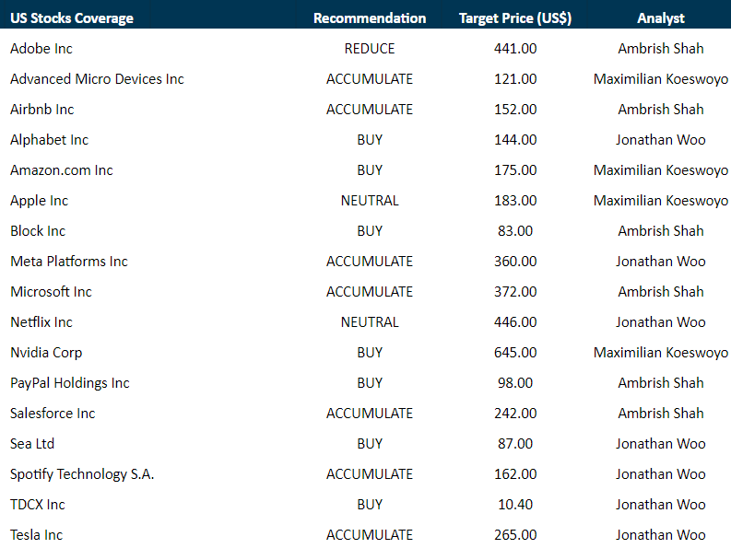Screen dimensions: 731x560
Task: Click Apple Inc's NEUTRAL recommendation
Action: (370, 200)
